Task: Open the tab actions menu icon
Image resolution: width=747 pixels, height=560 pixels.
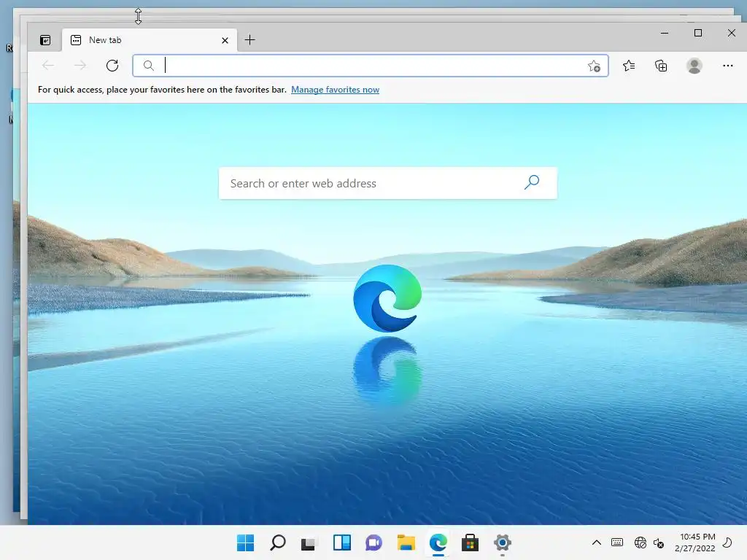Action: pyautogui.click(x=45, y=40)
